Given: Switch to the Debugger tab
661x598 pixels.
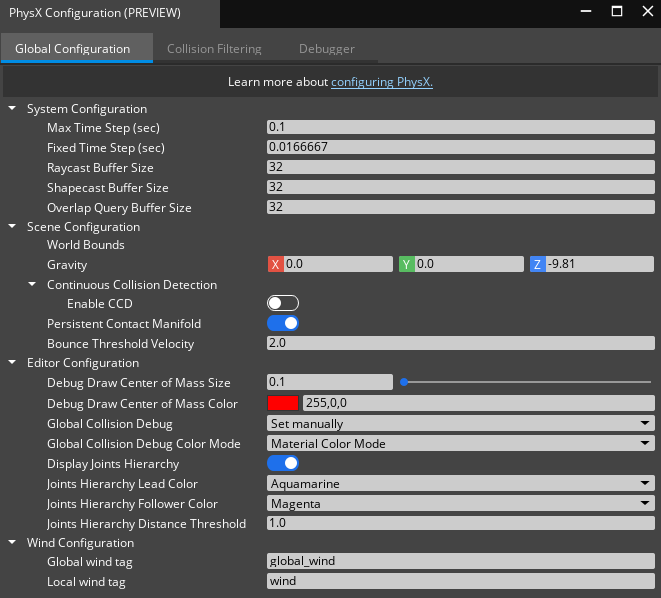Looking at the screenshot, I should 326,48.
